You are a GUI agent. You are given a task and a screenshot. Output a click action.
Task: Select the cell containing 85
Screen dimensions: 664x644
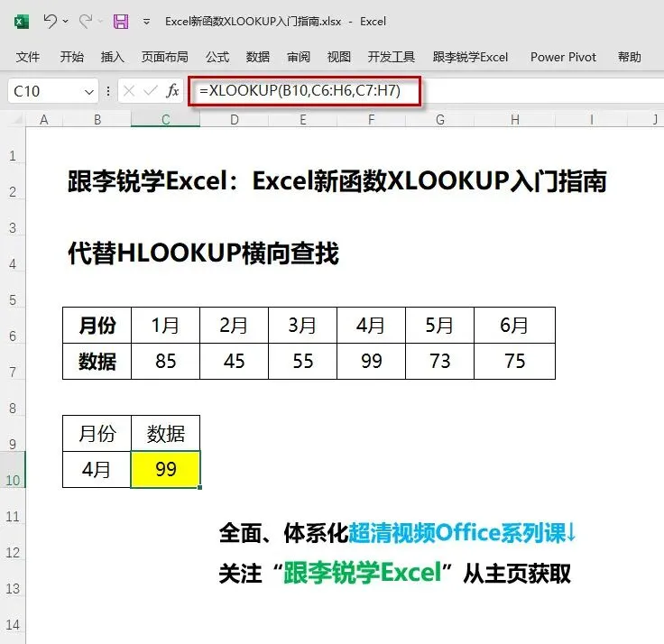(x=166, y=361)
